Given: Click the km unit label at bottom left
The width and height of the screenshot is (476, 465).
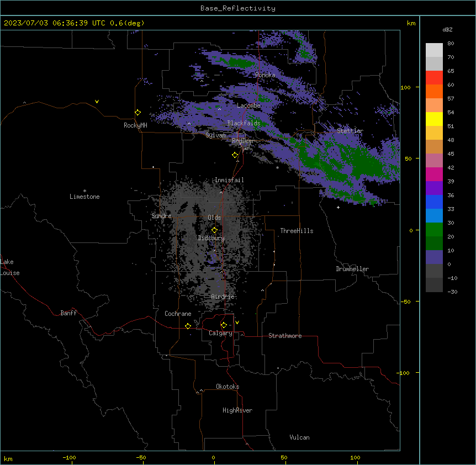Looking at the screenshot, I should [x=8, y=458].
